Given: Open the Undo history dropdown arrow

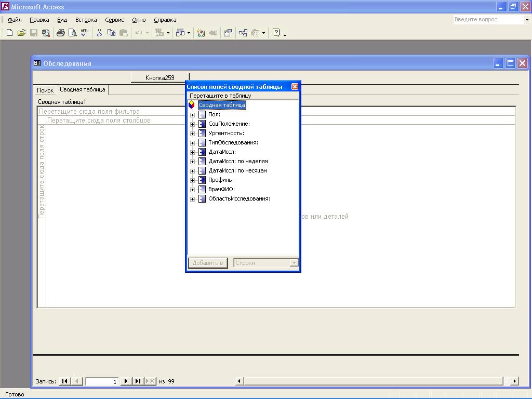Looking at the screenshot, I should [x=147, y=33].
